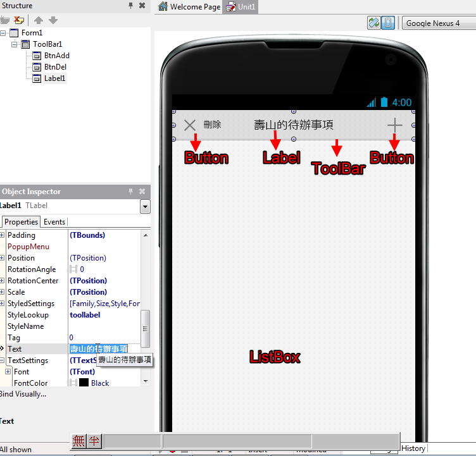Expand the Scale property
This screenshot has height=456, width=476.
point(2,292)
